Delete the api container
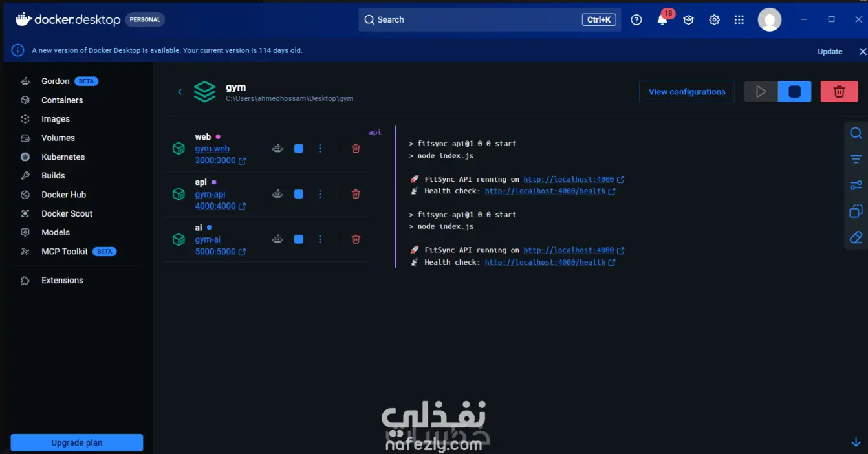 [x=356, y=194]
